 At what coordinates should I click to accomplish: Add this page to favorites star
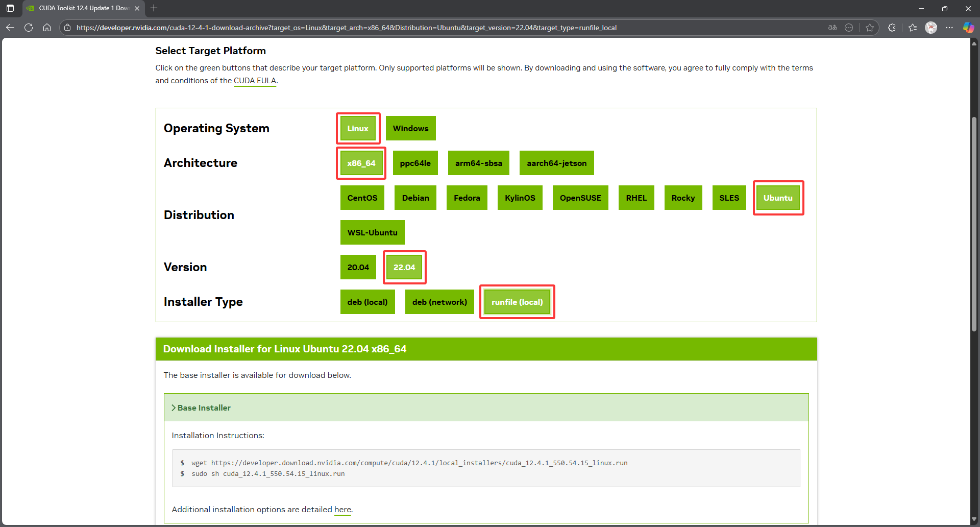point(870,28)
